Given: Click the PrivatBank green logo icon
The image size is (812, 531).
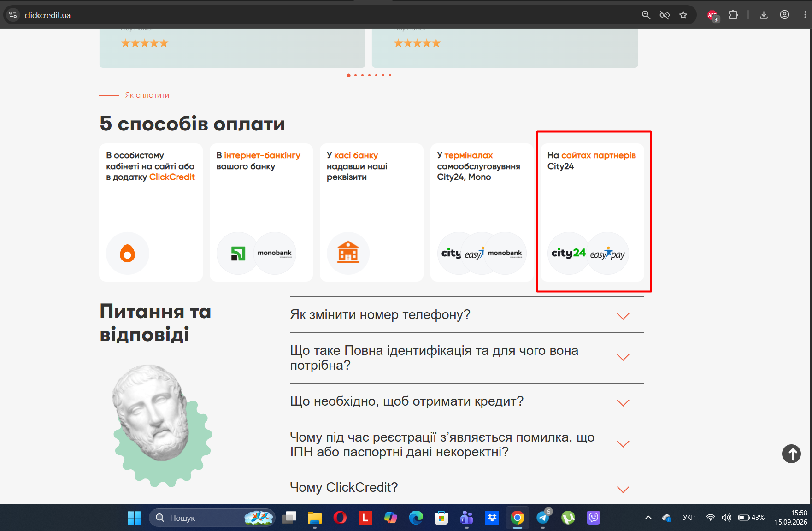Looking at the screenshot, I should click(238, 253).
